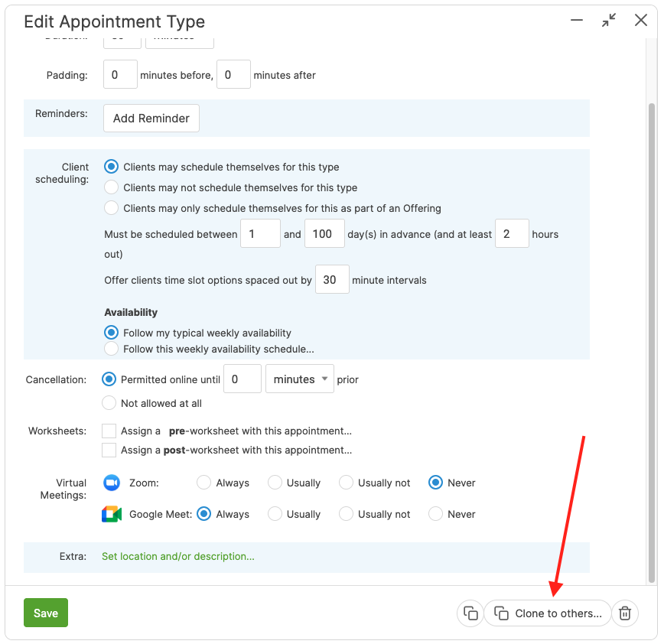
Task: Open 'Set location and/or description' link
Action: pyautogui.click(x=178, y=557)
